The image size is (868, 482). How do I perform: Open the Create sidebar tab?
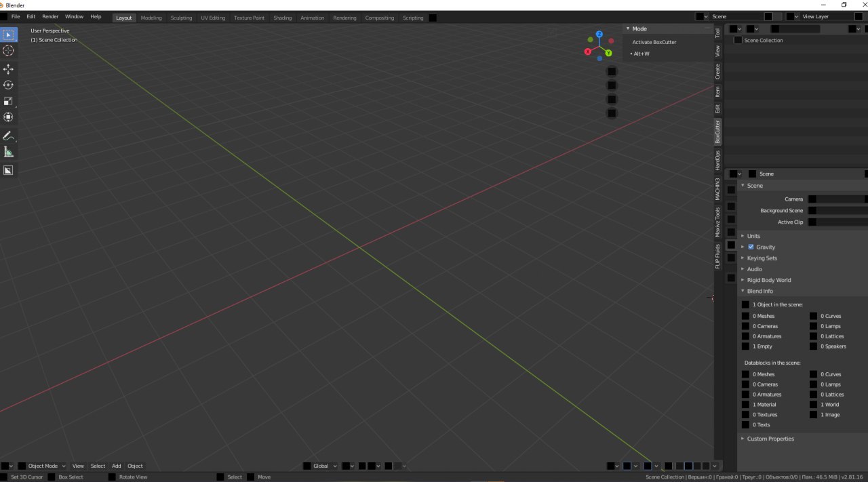point(717,71)
